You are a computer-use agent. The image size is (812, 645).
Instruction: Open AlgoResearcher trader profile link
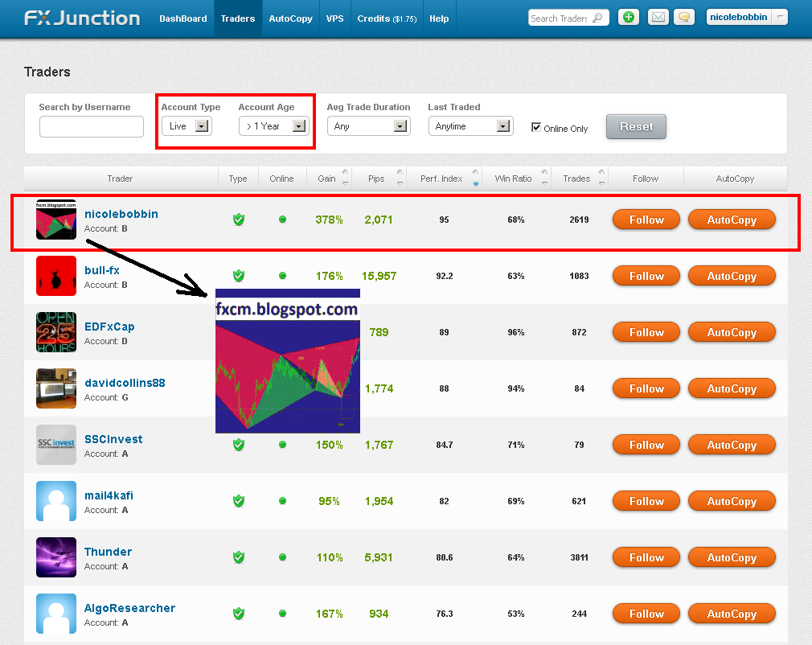coord(129,608)
